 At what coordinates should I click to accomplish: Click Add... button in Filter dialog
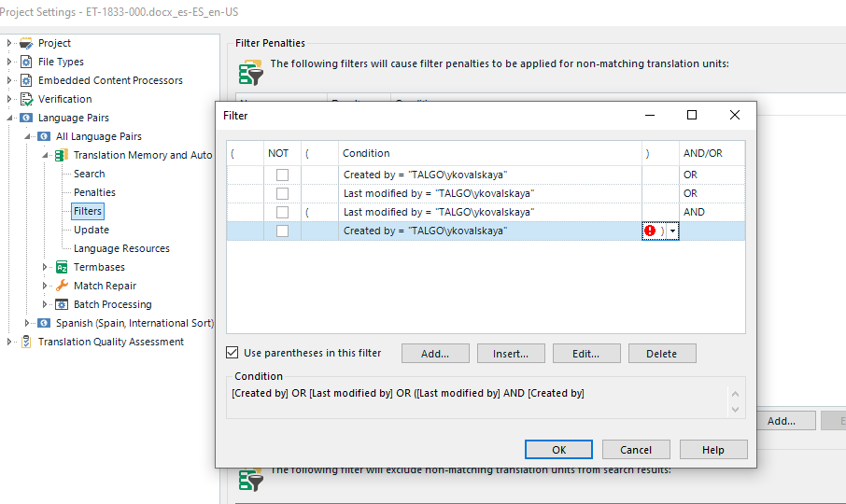coord(435,354)
